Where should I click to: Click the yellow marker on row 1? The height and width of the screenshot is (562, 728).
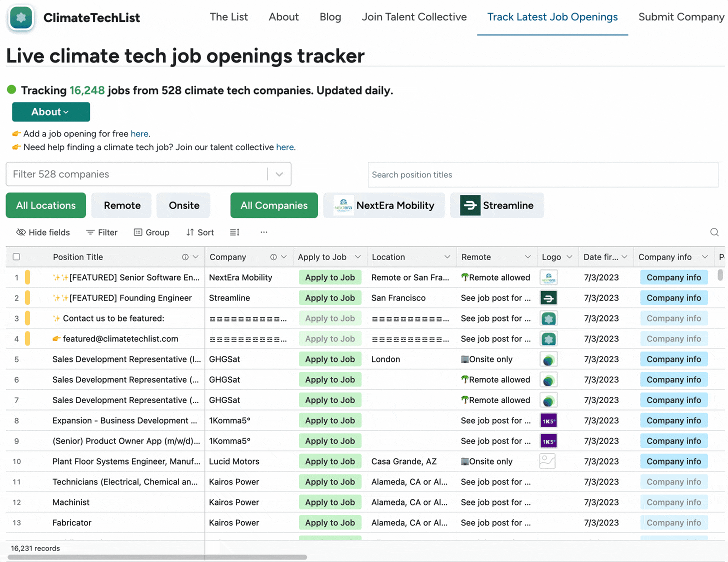point(27,277)
